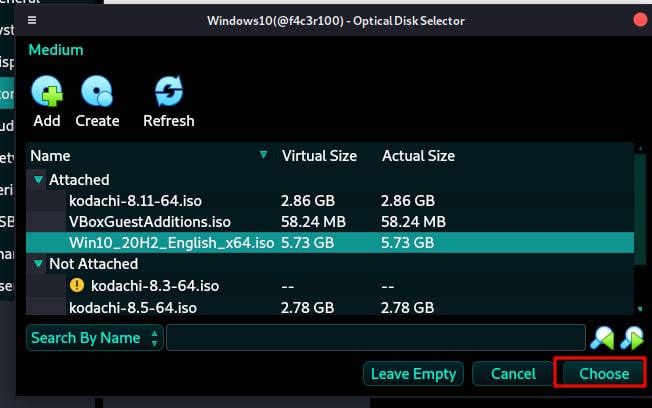This screenshot has width=652, height=408.
Task: Click the Leave Empty button
Action: [413, 374]
